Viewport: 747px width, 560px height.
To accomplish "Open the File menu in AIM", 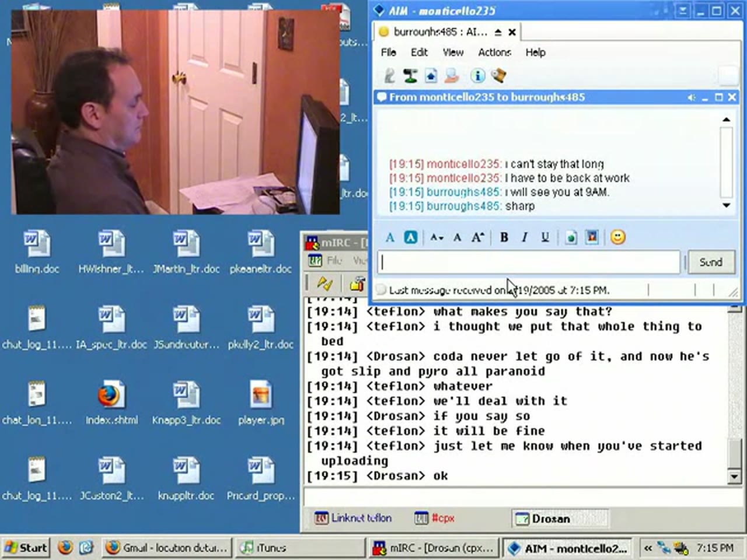I will pyautogui.click(x=388, y=52).
